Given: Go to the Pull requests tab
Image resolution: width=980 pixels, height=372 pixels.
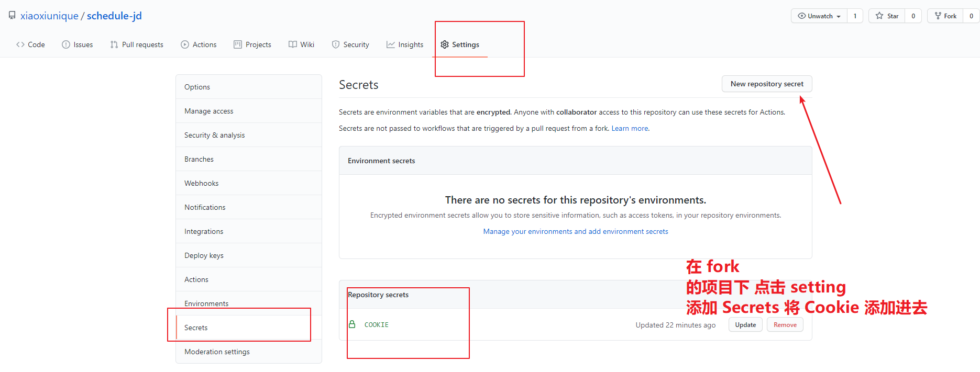Looking at the screenshot, I should coord(137,44).
